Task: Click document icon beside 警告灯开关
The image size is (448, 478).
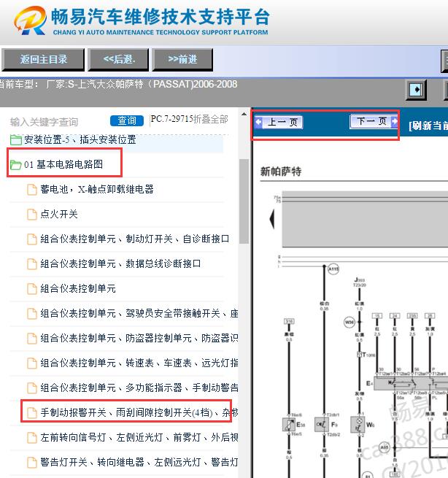Action: coord(32,463)
